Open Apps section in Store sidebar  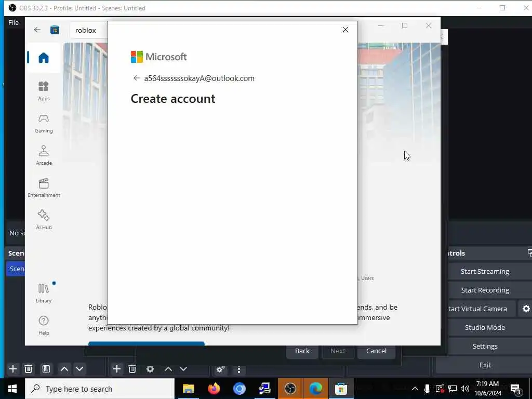point(44,91)
